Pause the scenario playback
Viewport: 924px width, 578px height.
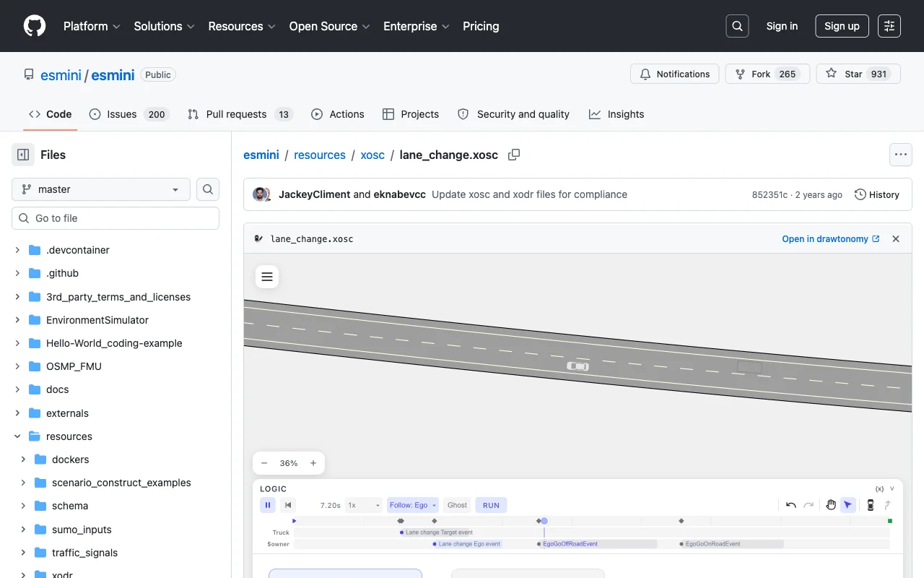(268, 505)
